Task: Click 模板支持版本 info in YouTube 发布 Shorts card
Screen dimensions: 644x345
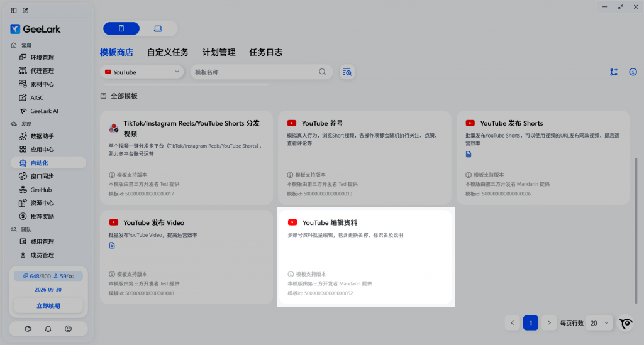Action: 485,175
